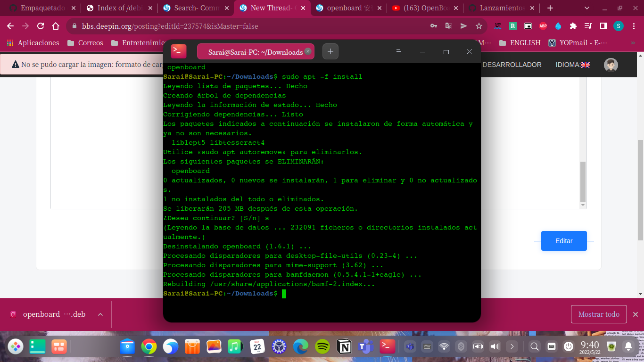This screenshot has height=362, width=644.
Task: Expand hidden tray icons arrow in dock
Action: pos(512,347)
